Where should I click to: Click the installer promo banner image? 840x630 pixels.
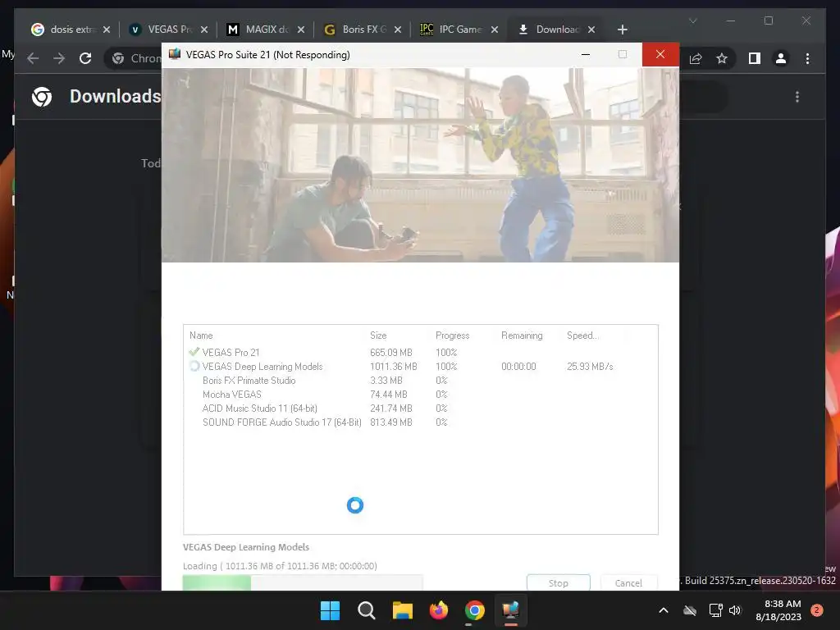pyautogui.click(x=420, y=164)
